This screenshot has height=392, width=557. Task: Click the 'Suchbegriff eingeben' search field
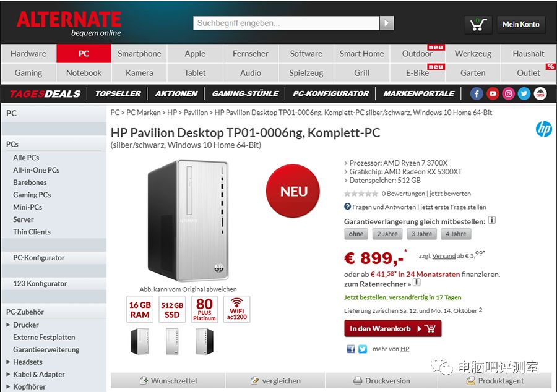click(287, 23)
